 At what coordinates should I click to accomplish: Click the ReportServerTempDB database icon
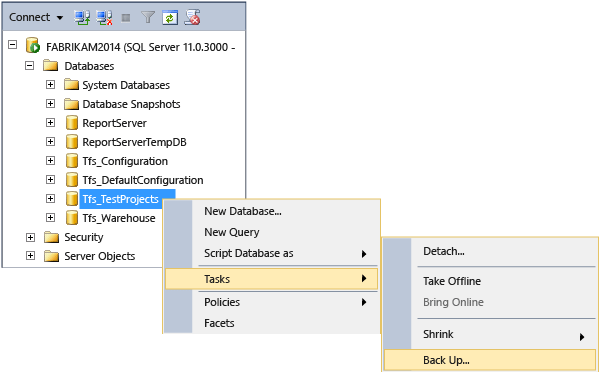(72, 142)
